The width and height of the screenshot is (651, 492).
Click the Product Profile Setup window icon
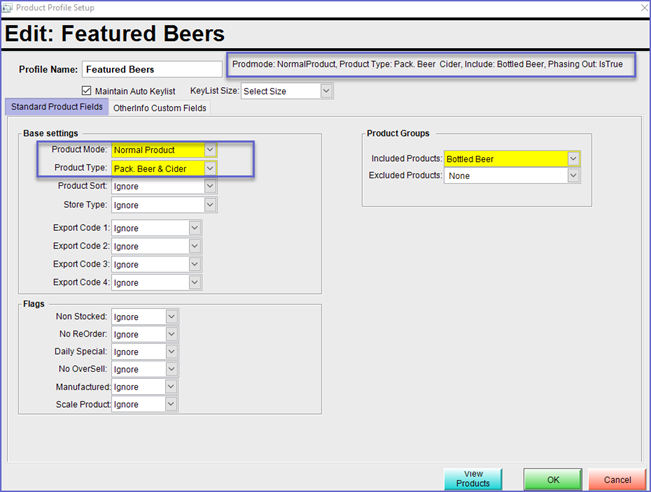coord(8,8)
